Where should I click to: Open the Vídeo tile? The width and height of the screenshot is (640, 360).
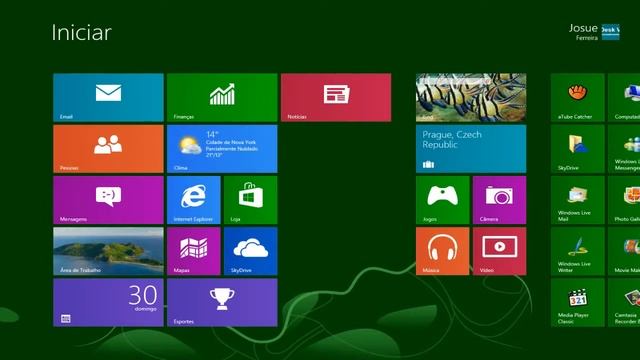click(500, 251)
